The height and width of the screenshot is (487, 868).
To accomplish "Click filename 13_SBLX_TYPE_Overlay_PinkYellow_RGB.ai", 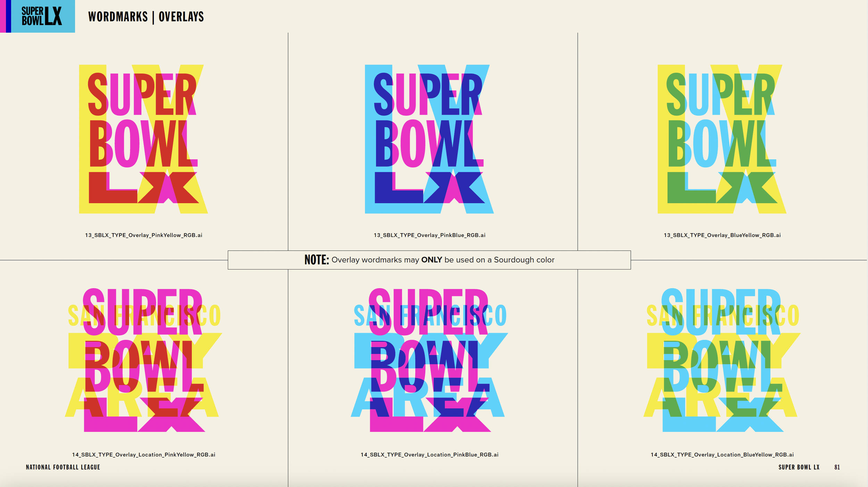I will pyautogui.click(x=143, y=235).
